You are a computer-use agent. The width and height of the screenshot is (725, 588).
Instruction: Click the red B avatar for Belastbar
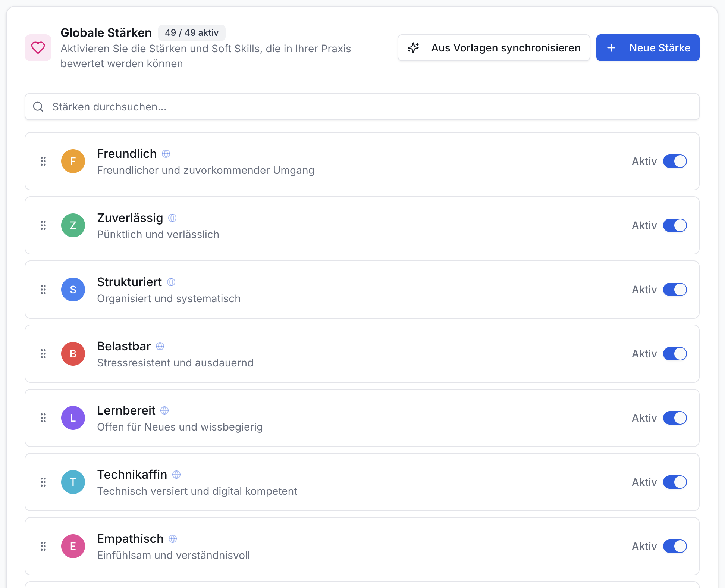73,354
